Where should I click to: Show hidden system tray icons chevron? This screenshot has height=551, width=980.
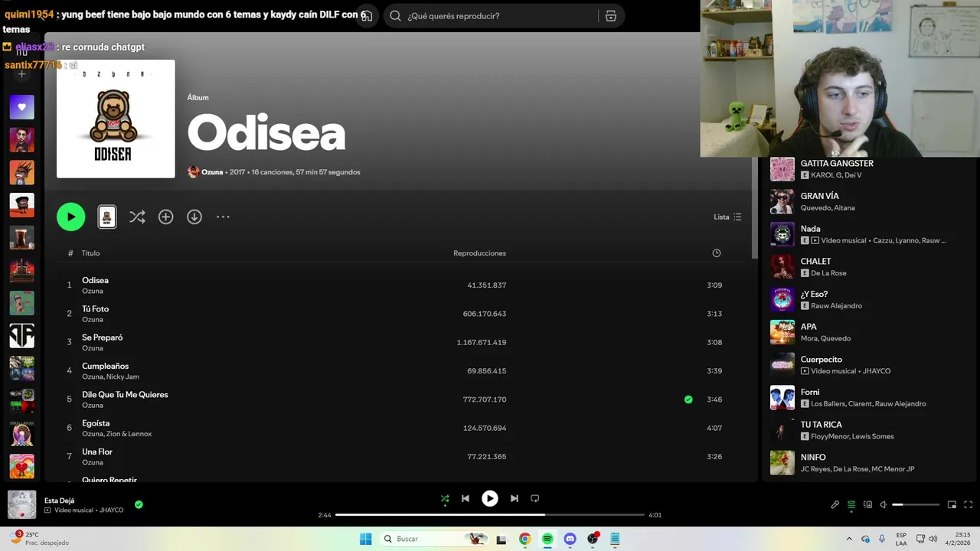tap(848, 539)
